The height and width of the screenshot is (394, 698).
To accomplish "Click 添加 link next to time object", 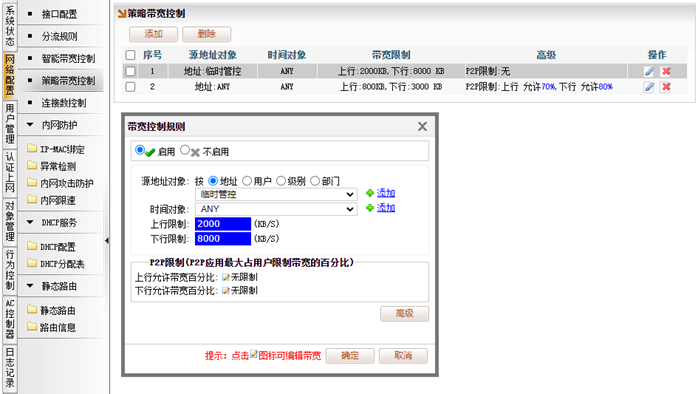I will 386,208.
